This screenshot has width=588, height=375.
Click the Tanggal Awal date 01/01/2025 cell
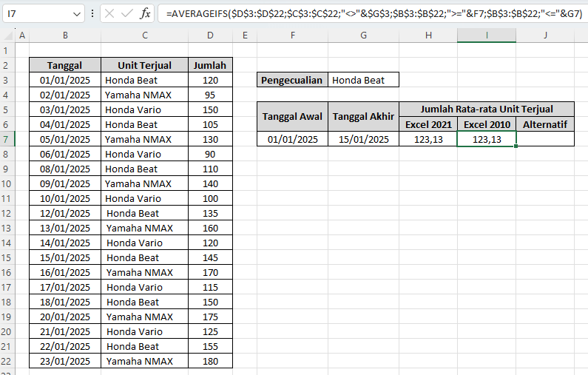292,139
